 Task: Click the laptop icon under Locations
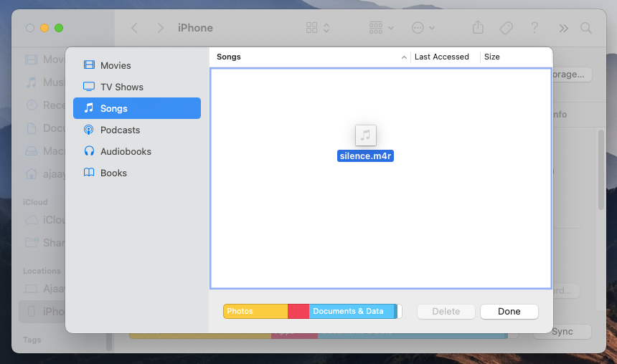click(x=32, y=289)
